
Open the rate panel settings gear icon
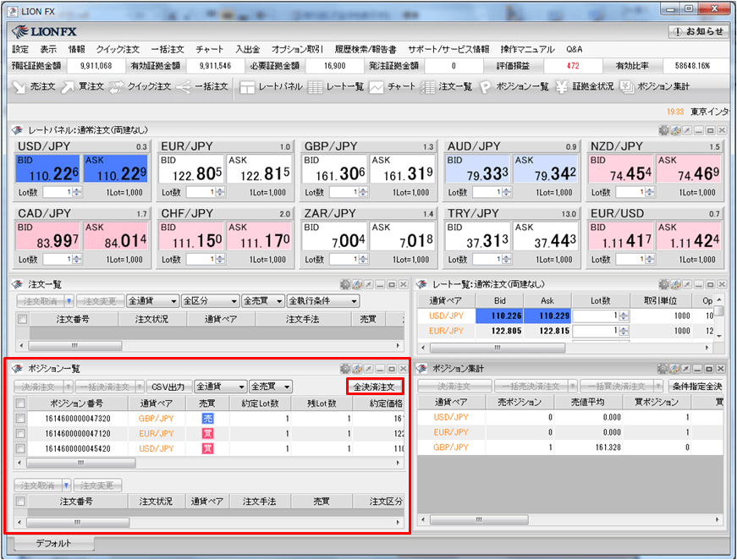point(663,130)
